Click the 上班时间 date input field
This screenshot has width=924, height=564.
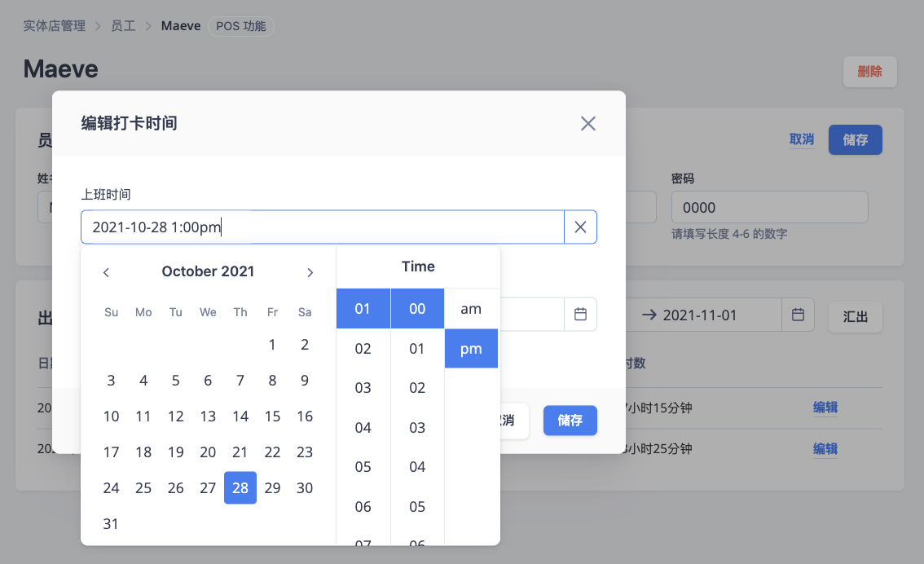[323, 227]
